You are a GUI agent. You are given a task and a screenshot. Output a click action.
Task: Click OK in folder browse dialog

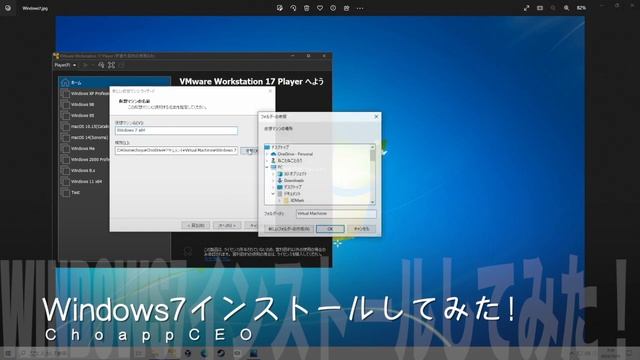pos(330,229)
